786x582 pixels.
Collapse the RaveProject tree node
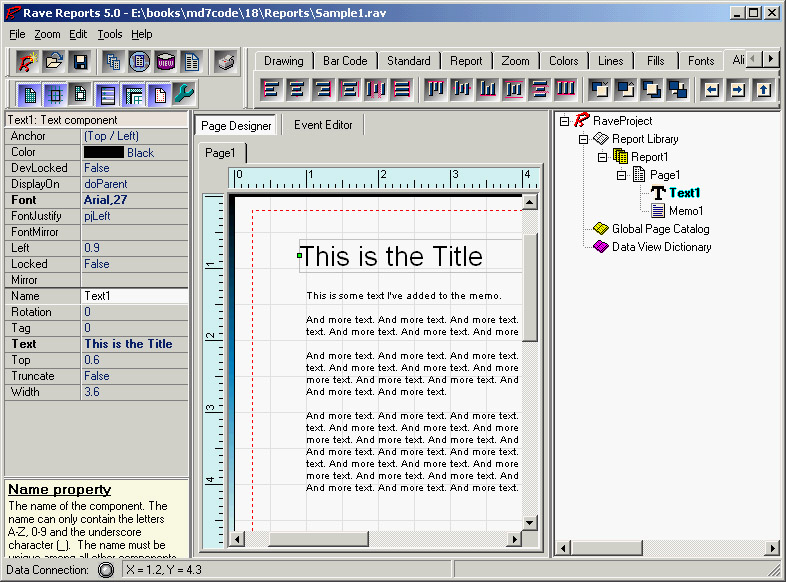coord(566,121)
